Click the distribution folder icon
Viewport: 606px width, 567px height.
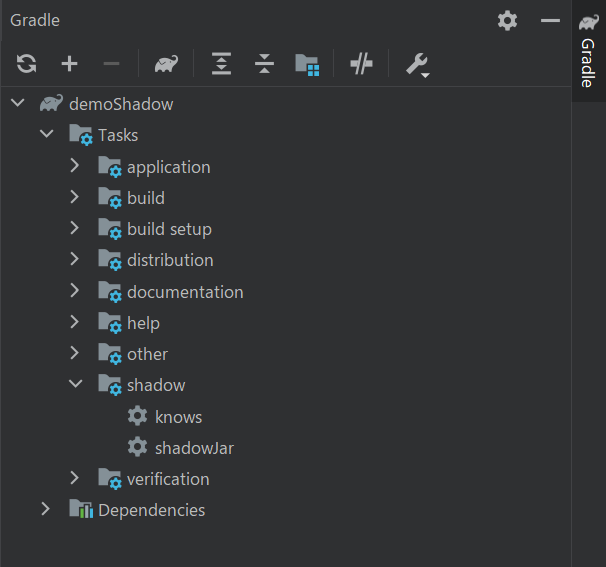pyautogui.click(x=110, y=260)
